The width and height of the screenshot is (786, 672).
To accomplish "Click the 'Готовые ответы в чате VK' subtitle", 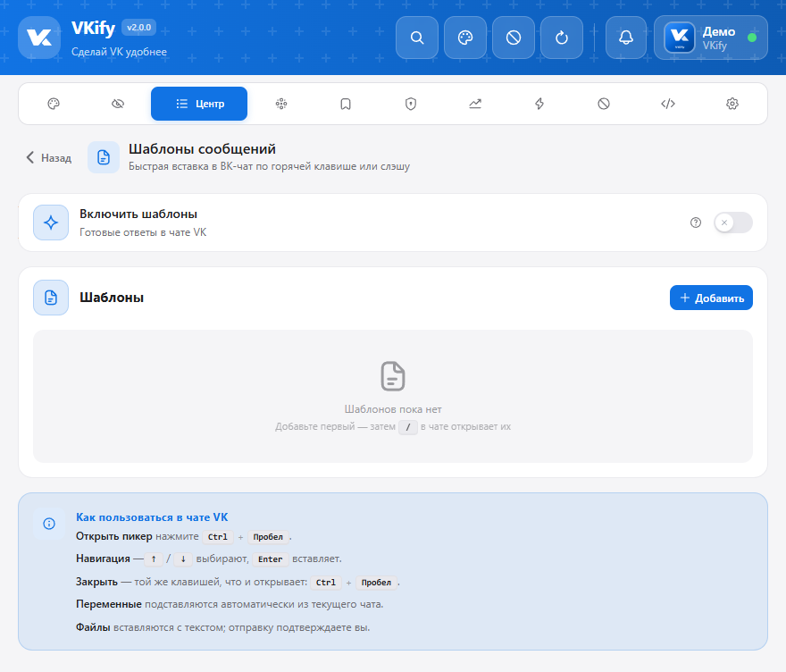I will [x=143, y=232].
